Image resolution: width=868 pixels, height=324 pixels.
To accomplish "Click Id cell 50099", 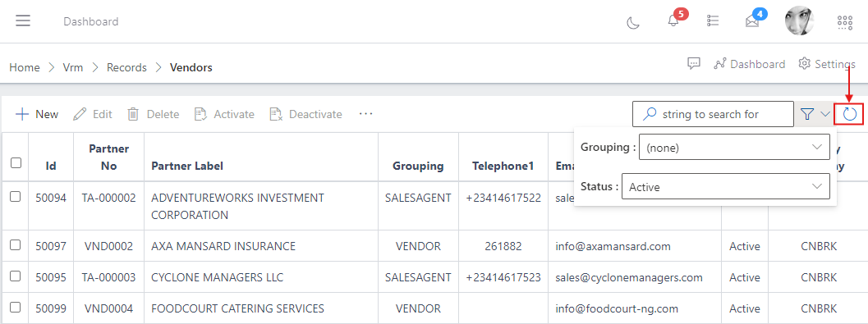I will pyautogui.click(x=51, y=308).
